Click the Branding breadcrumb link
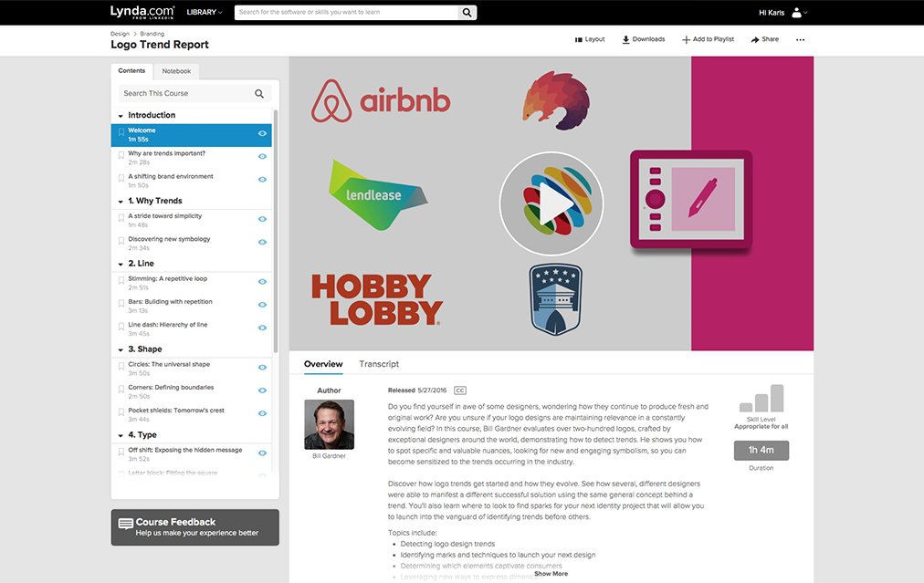Viewport: 924px width, 583px height. pyautogui.click(x=152, y=34)
